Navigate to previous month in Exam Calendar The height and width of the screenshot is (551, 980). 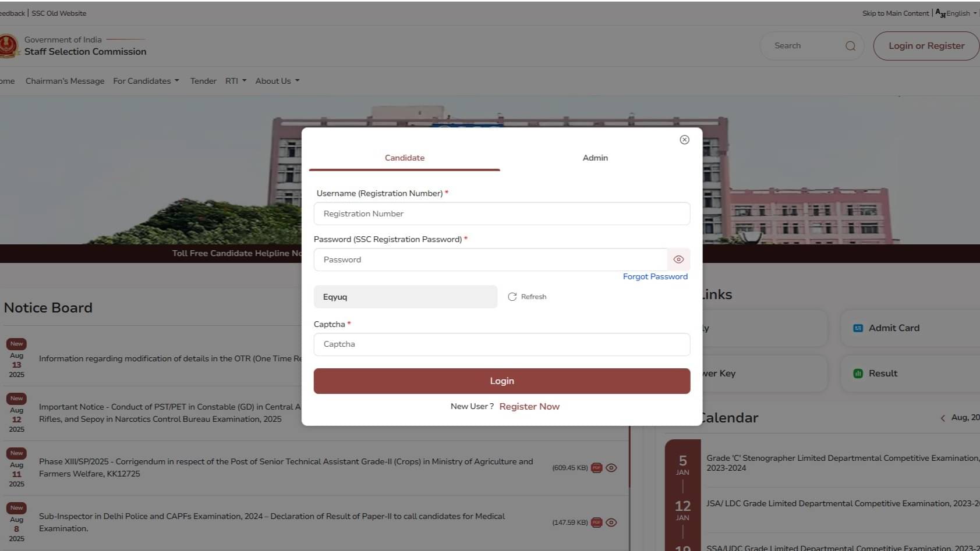pos(943,418)
